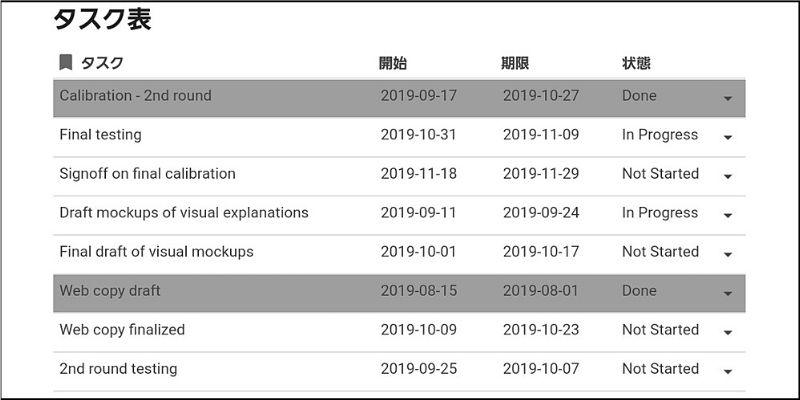The width and height of the screenshot is (800, 400).
Task: Select the 状態 column header
Action: pyautogui.click(x=636, y=63)
